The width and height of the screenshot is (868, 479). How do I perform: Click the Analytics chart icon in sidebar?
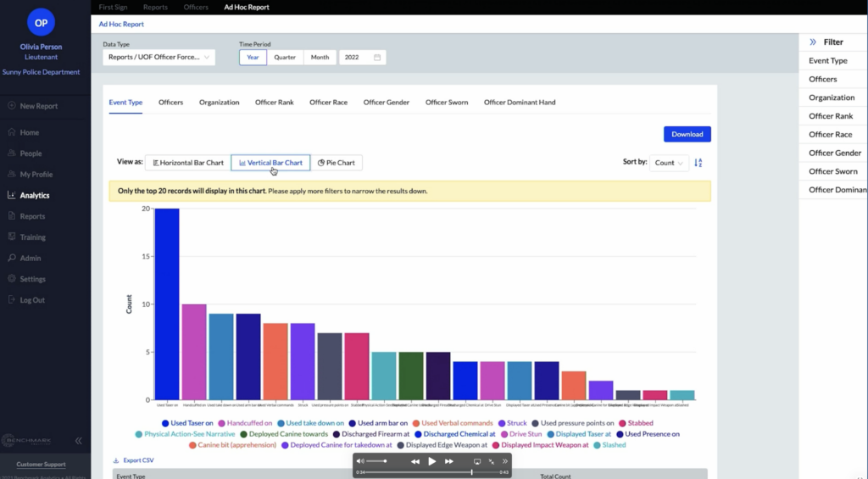click(x=11, y=196)
